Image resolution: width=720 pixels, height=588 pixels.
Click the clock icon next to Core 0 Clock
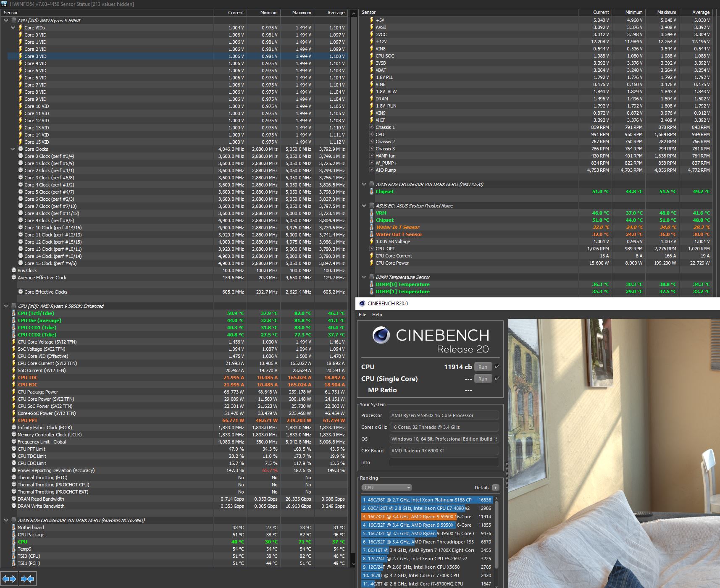pos(21,156)
